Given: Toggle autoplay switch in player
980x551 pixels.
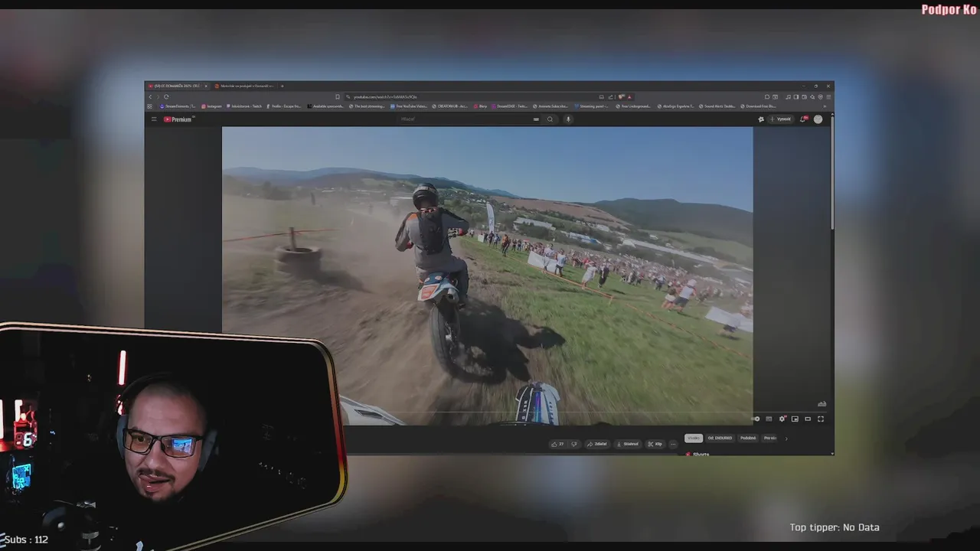Looking at the screenshot, I should 756,419.
